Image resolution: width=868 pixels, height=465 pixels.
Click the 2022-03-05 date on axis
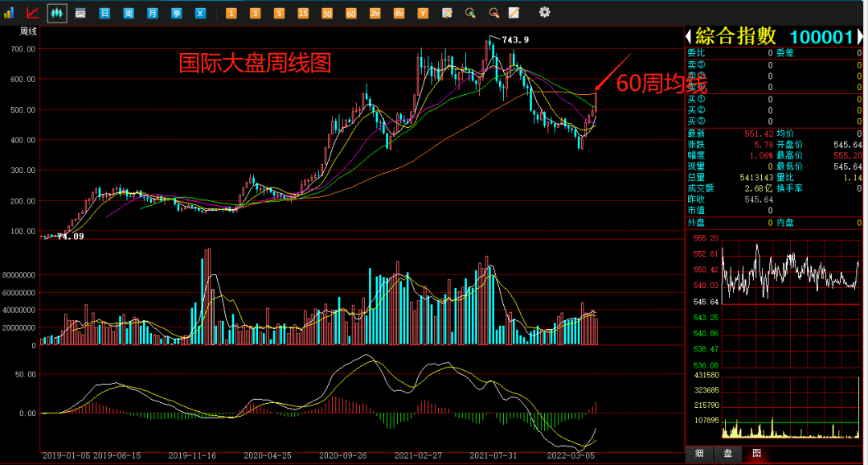(x=570, y=455)
